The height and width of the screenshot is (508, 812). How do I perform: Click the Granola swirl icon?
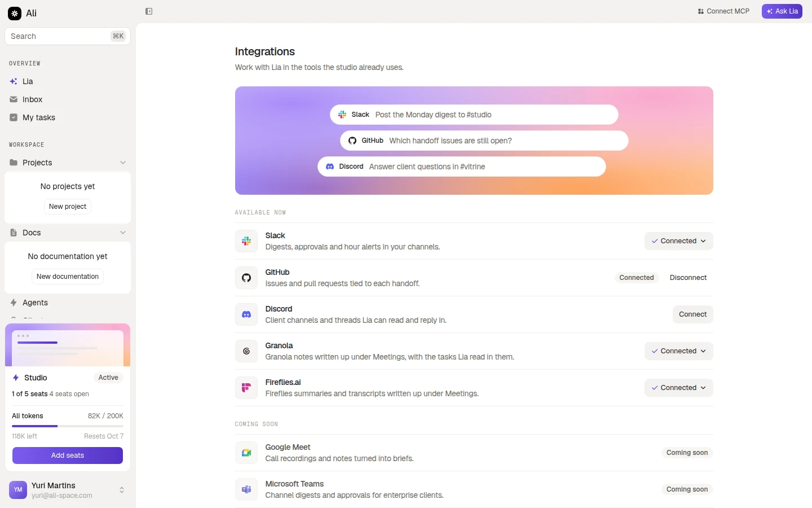246,351
